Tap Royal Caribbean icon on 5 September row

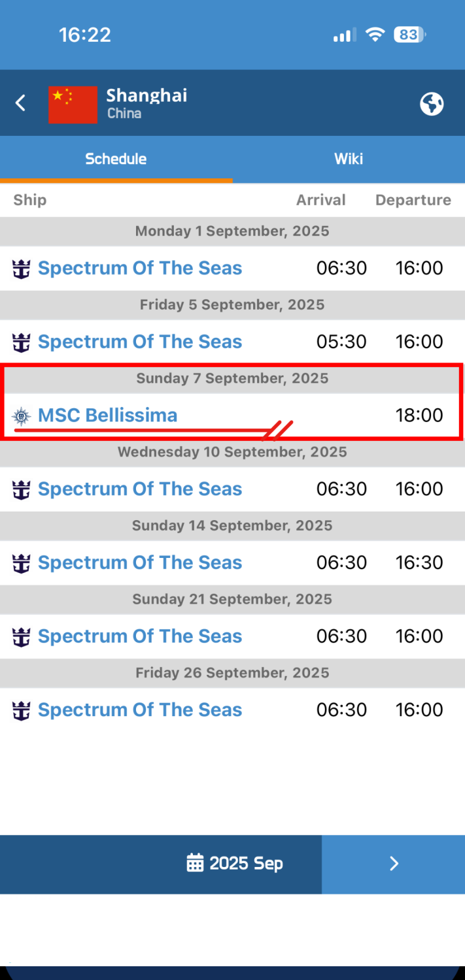[x=22, y=342]
